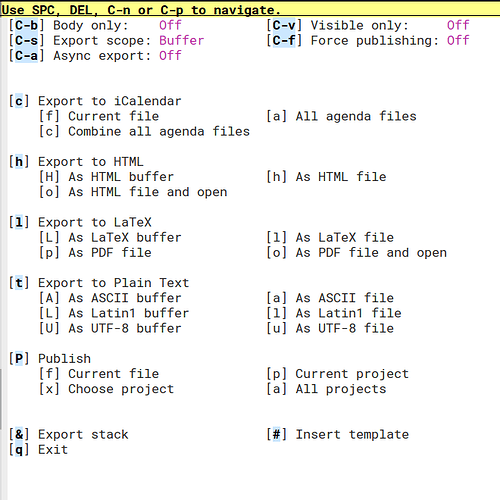The image size is (500, 500).
Task: Click the Export stack entry
Action: tap(69, 434)
